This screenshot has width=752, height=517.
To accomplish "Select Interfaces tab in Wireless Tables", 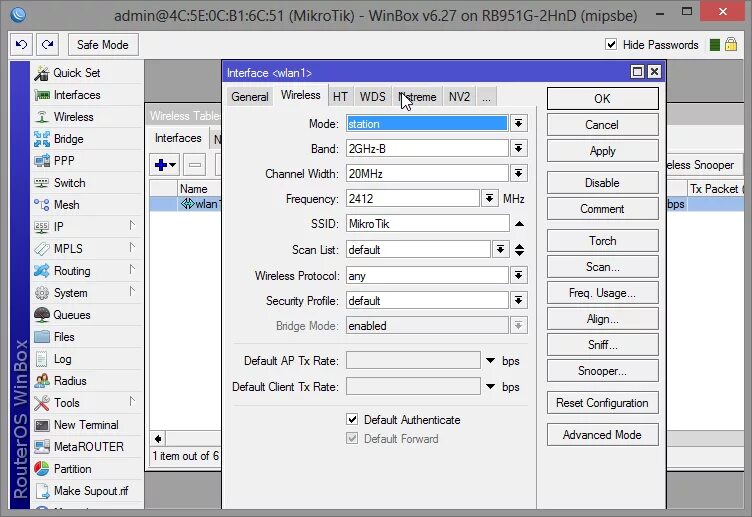I will [x=178, y=138].
